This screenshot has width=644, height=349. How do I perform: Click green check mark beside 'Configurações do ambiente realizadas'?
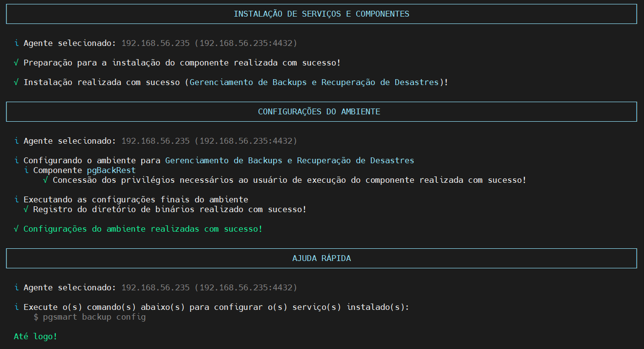point(16,229)
